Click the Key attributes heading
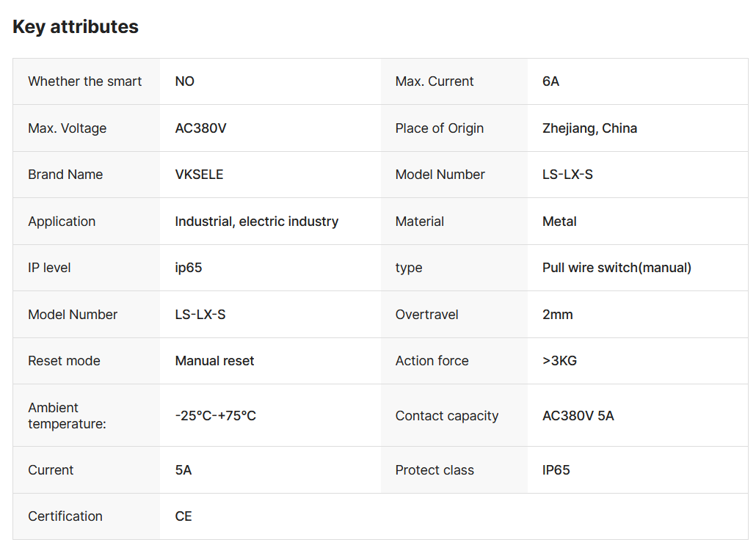756x545 pixels. click(x=76, y=27)
